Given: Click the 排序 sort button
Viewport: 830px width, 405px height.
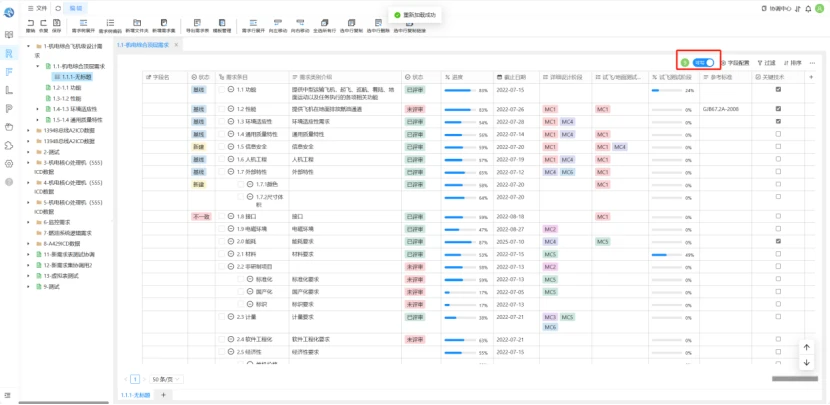Looking at the screenshot, I should (x=793, y=62).
